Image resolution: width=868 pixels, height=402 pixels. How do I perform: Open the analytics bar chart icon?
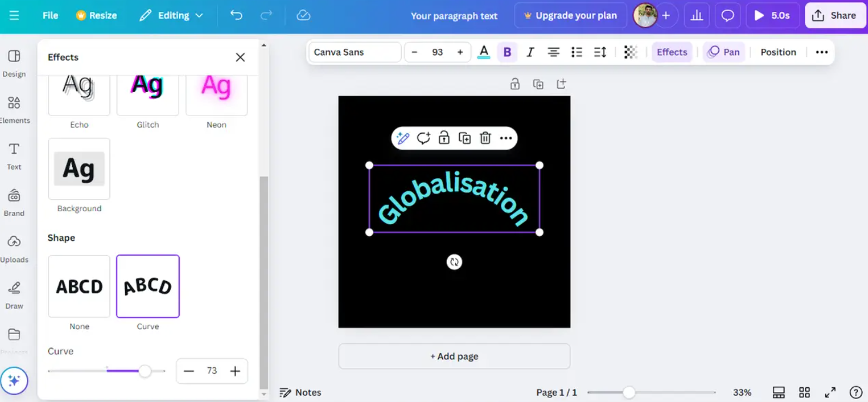(x=697, y=16)
